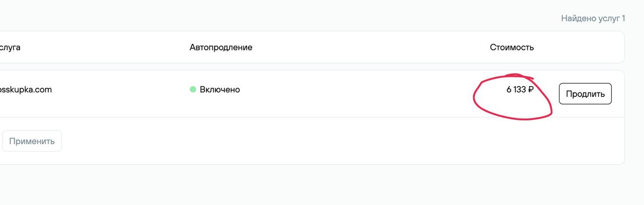Sort by the "Автопродление" column header
Screen dimensions: 644x205
click(221, 47)
